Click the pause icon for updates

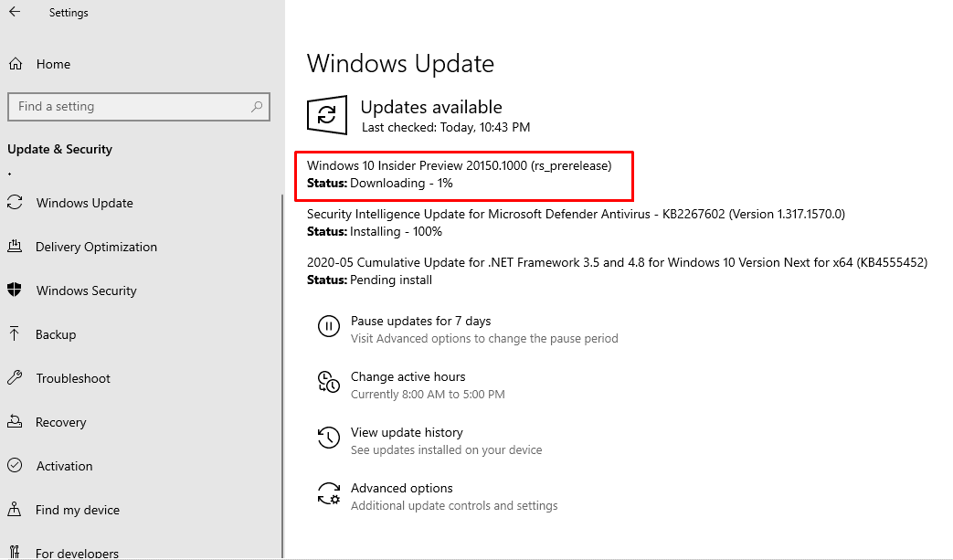point(329,326)
